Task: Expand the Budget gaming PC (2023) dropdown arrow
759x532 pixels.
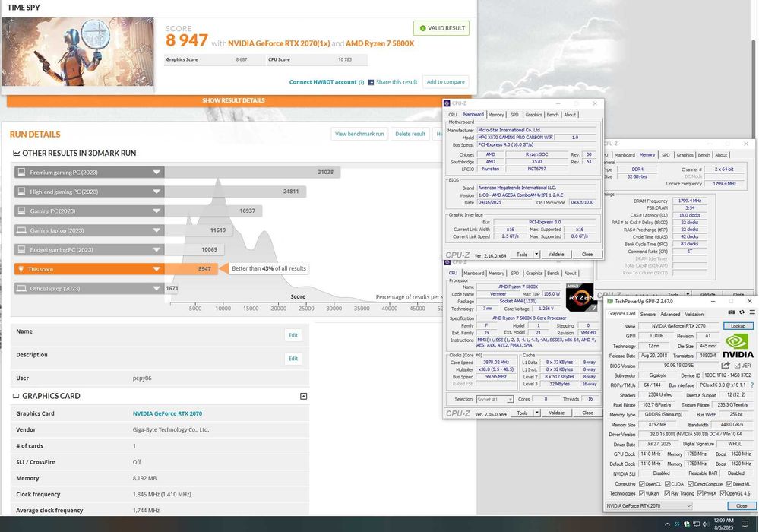Action: click(157, 249)
